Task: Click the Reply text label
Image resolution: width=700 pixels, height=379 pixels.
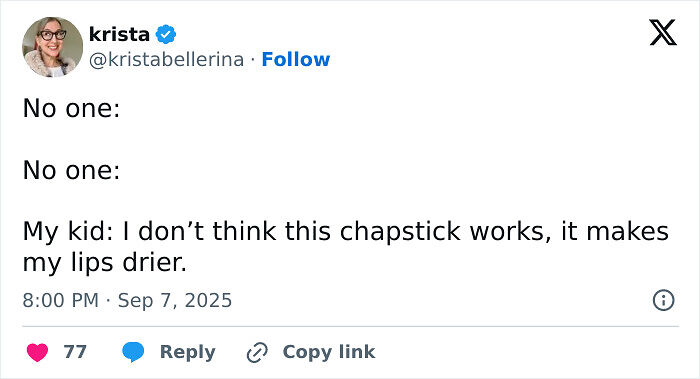Action: pos(188,352)
